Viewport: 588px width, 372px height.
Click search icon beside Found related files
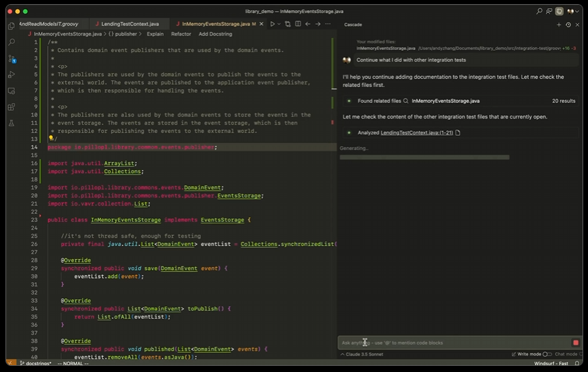406,101
